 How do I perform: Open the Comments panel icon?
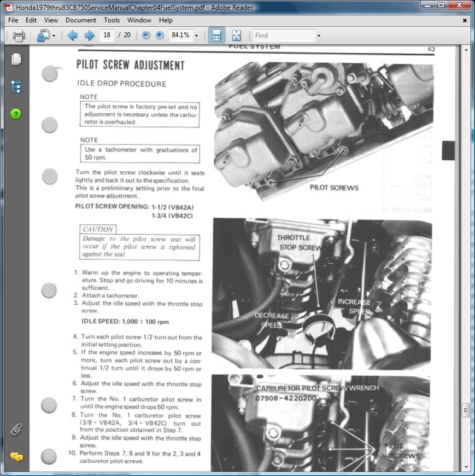(x=16, y=457)
